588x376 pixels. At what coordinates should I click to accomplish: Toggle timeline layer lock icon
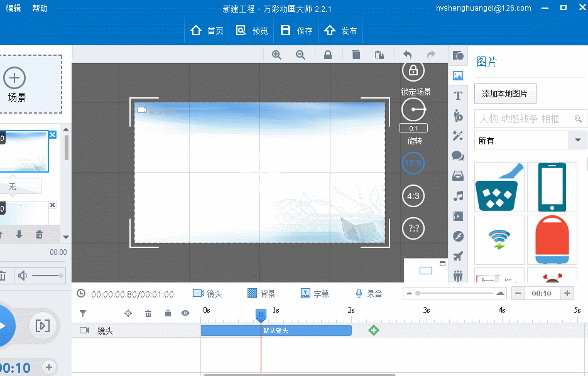[168, 313]
